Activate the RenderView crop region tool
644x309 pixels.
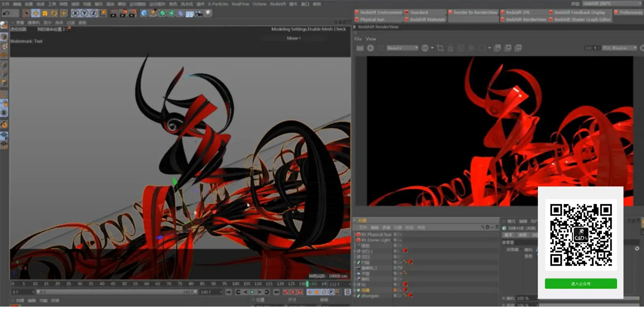(x=440, y=48)
